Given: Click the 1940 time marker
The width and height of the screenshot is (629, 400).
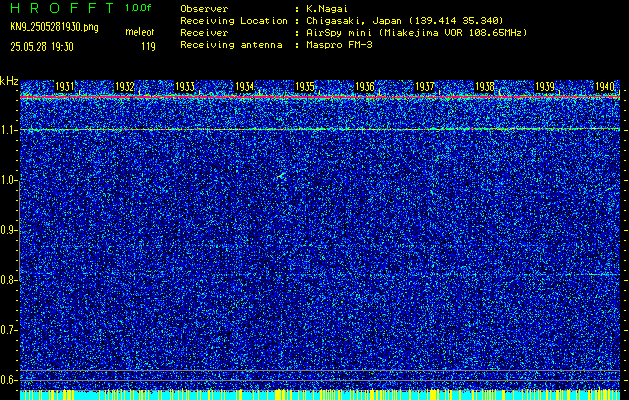Looking at the screenshot, I should [x=605, y=87].
